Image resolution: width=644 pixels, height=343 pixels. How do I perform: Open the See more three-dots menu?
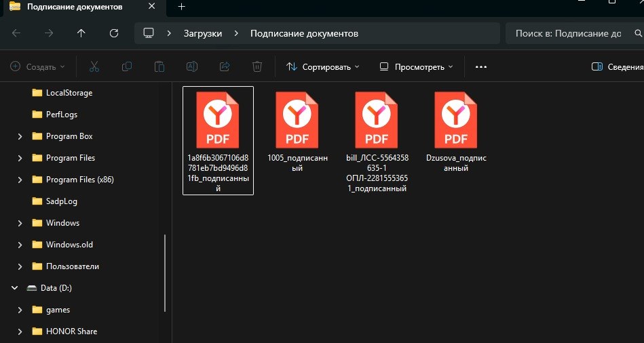coord(481,67)
